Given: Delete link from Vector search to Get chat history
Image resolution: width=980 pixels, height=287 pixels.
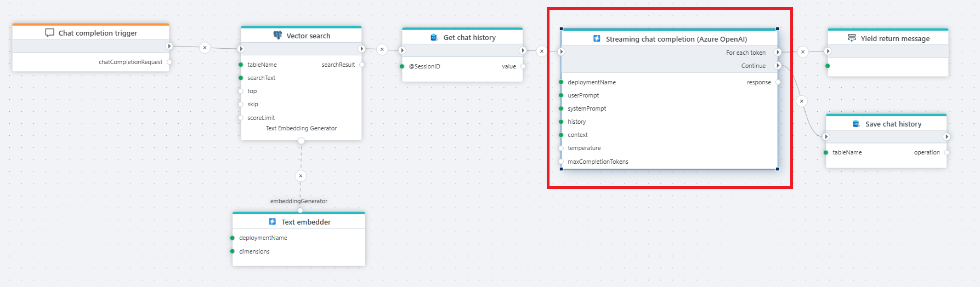Looking at the screenshot, I should 382,49.
